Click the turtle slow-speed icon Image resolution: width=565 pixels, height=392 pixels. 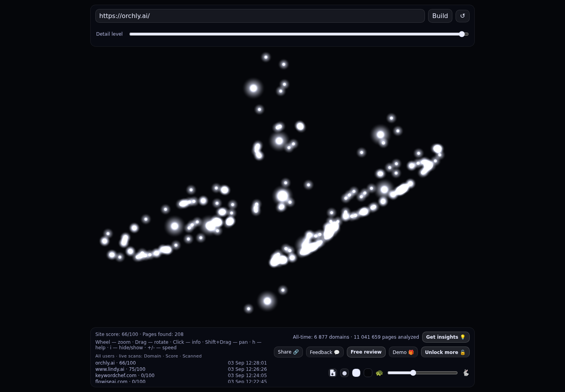[x=379, y=373]
